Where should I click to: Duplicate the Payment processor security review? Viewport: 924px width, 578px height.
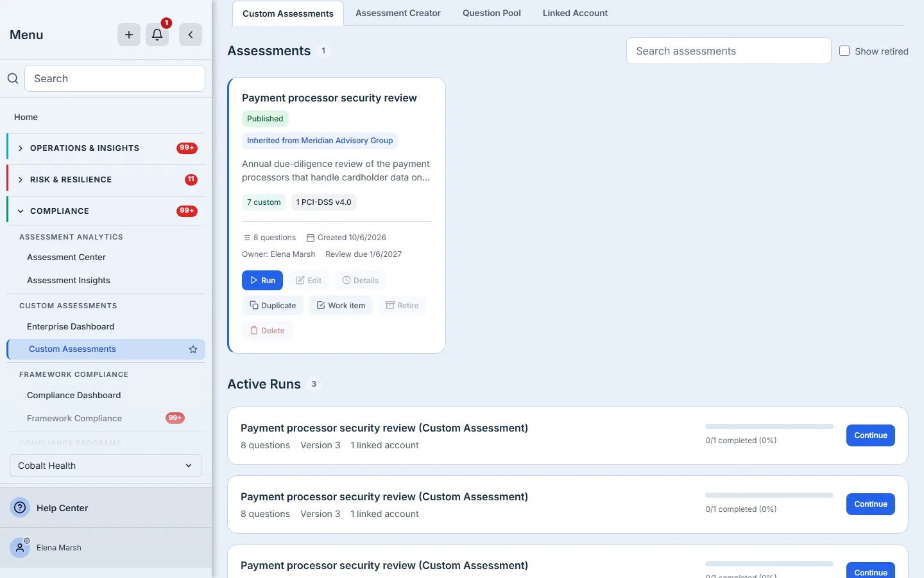point(273,306)
